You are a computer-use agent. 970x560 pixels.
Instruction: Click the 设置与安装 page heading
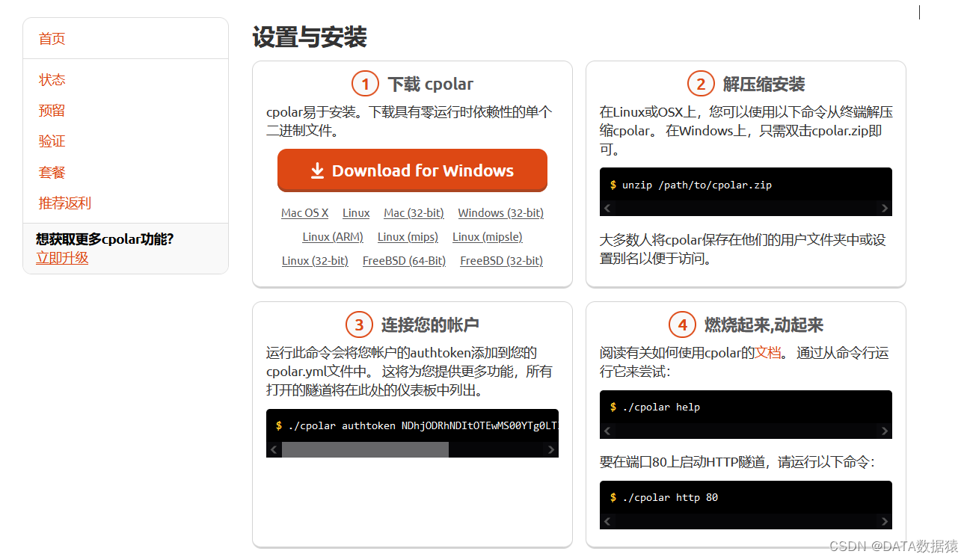pos(310,37)
